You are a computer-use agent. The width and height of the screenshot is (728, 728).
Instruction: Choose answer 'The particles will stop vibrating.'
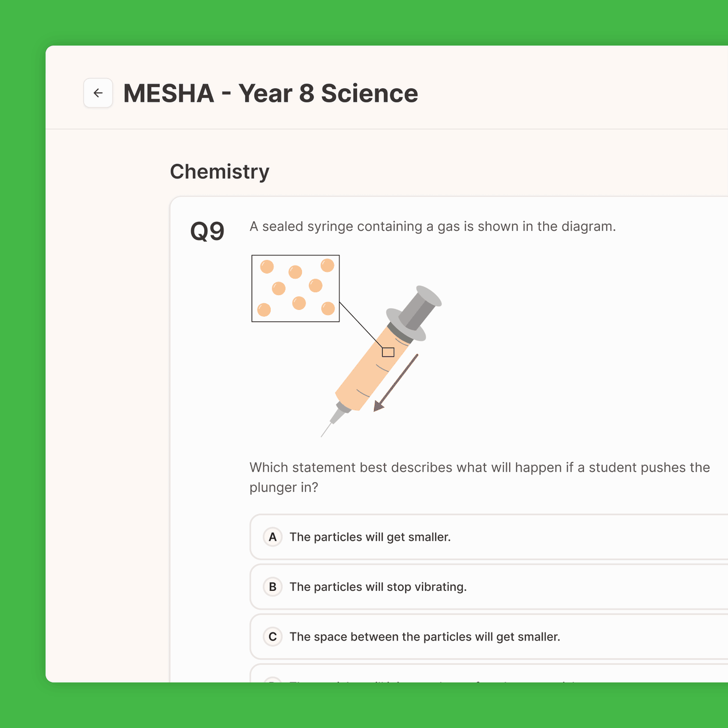(489, 587)
